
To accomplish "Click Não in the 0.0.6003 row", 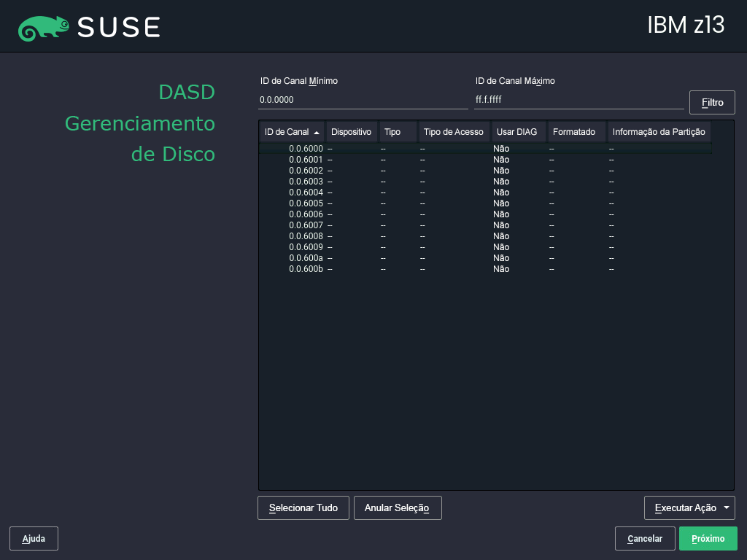I will [501, 182].
